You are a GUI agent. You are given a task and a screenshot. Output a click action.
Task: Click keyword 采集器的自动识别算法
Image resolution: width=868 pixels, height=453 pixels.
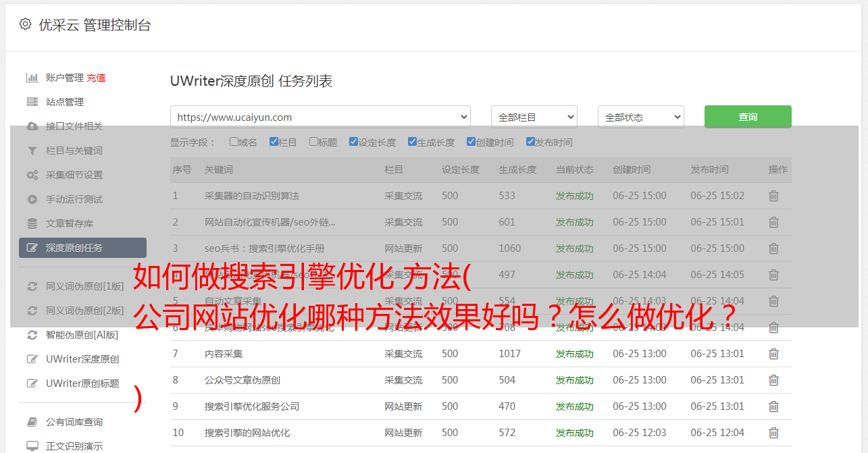pos(252,196)
